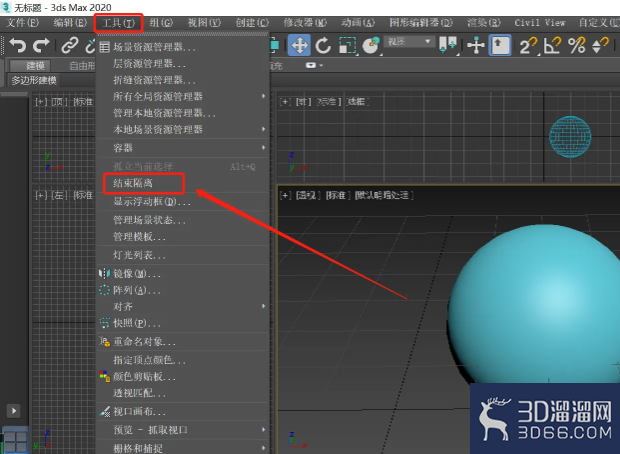Open the 修改器(M) menu
Screen dimensions: 620x454
pyautogui.click(x=305, y=23)
